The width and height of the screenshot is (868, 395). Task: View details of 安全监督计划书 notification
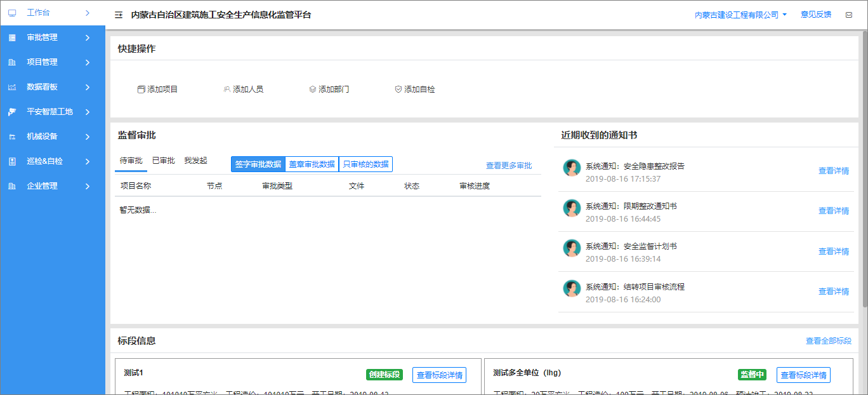click(834, 251)
